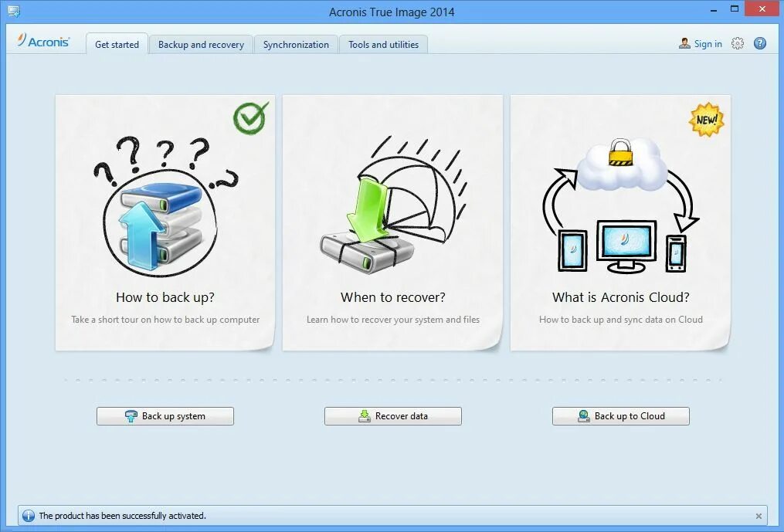Click the Acronis logo
This screenshot has height=532, width=784.
click(43, 41)
